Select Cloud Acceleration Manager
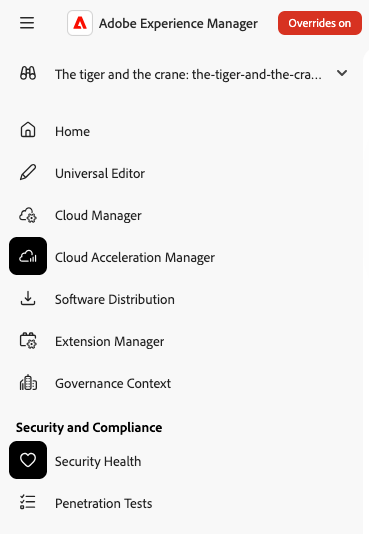This screenshot has height=534, width=369. tap(135, 257)
